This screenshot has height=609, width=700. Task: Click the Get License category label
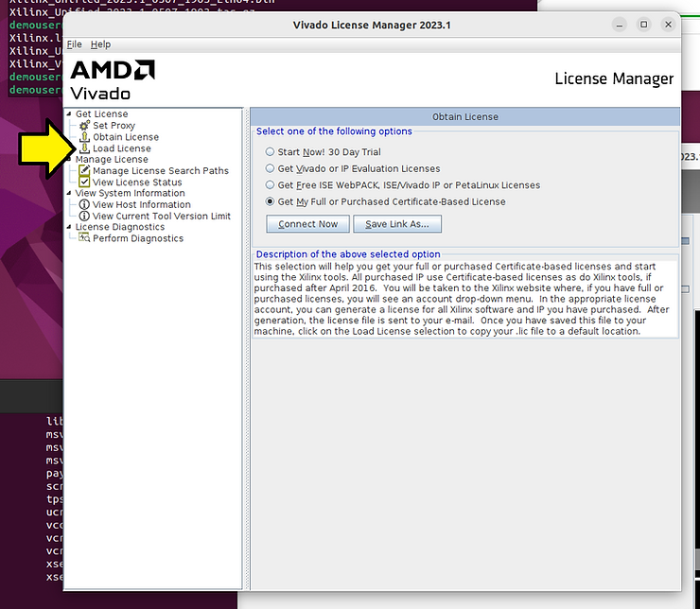pyautogui.click(x=101, y=113)
